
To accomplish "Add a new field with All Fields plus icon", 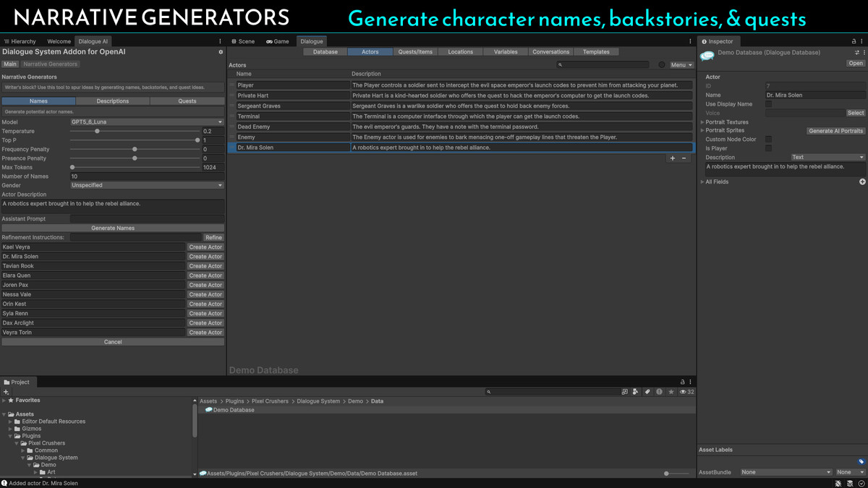I will tap(862, 181).
